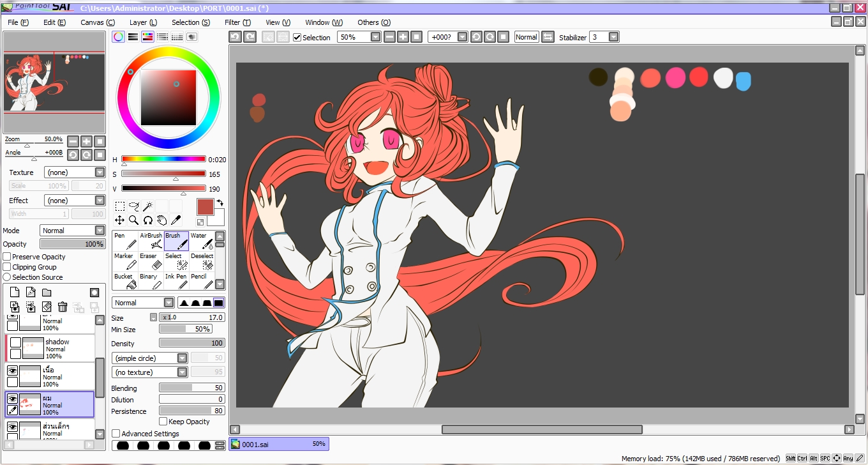Open the File menu
Screen dimensions: 868x465
click(18, 22)
